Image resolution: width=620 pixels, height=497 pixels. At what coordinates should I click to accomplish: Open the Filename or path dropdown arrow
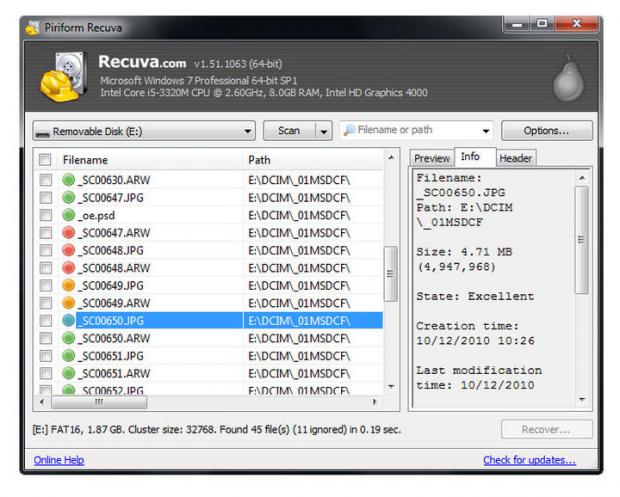click(x=487, y=131)
